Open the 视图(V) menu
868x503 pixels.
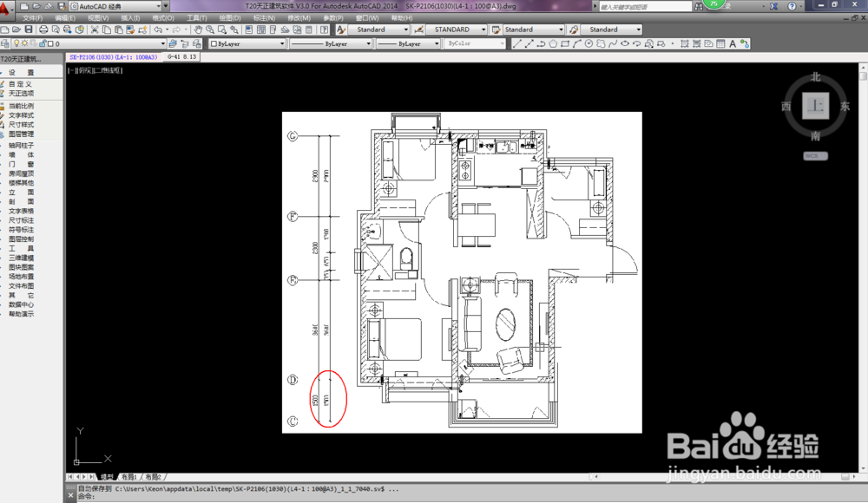tap(98, 17)
